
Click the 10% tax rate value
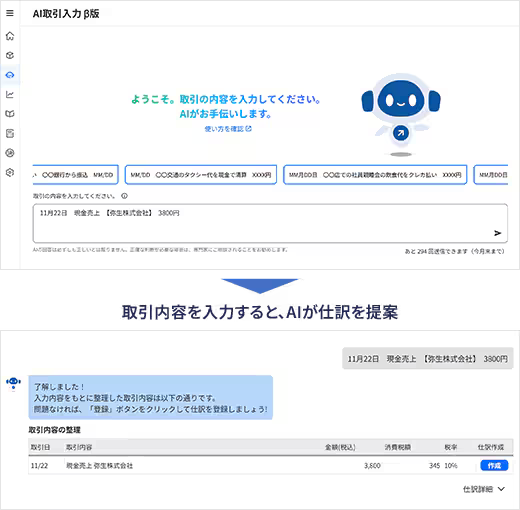451,466
